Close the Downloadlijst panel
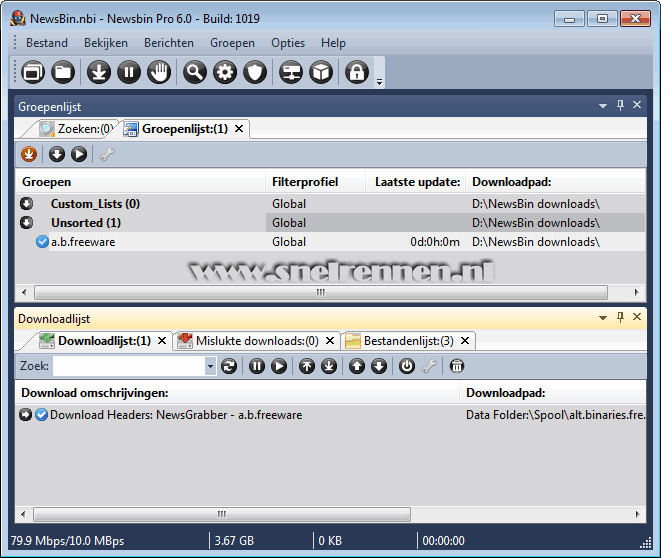Image resolution: width=661 pixels, height=558 pixels. 637,317
